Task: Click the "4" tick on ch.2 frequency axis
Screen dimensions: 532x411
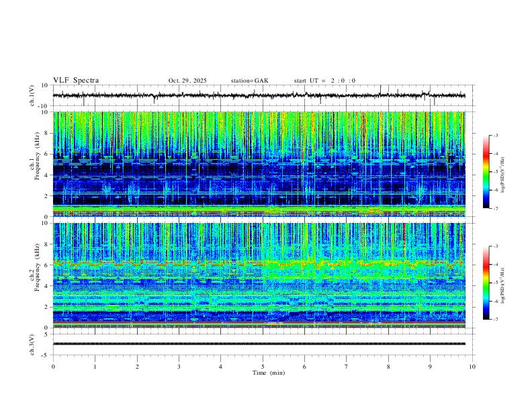Action: pyautogui.click(x=46, y=286)
